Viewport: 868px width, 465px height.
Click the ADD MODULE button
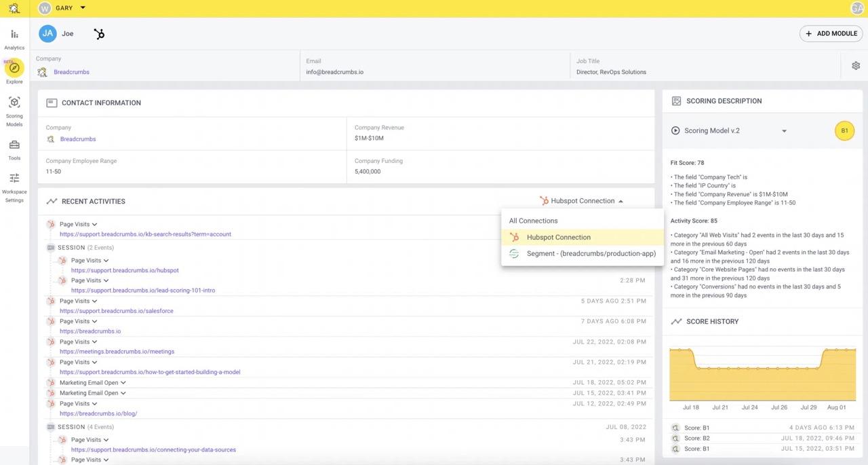(x=831, y=33)
